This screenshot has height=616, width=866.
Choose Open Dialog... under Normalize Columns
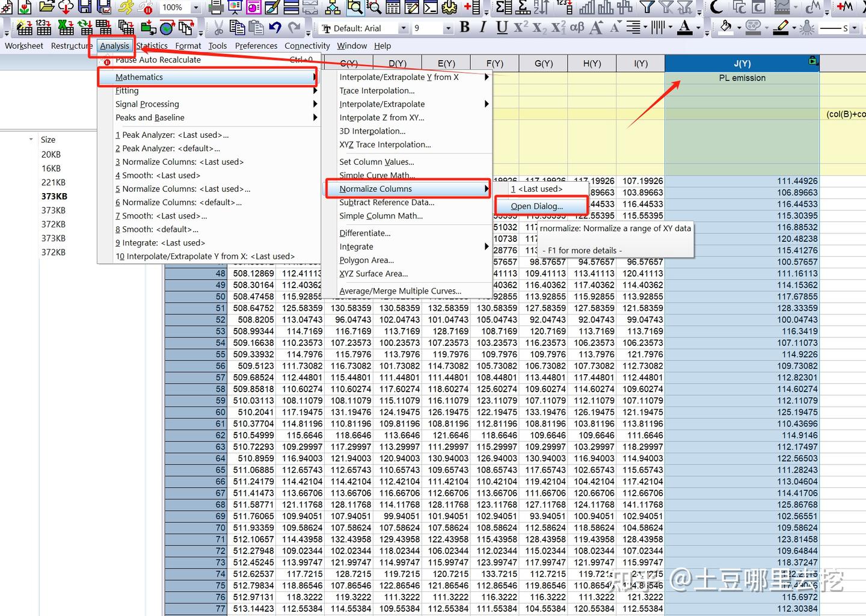click(x=537, y=206)
